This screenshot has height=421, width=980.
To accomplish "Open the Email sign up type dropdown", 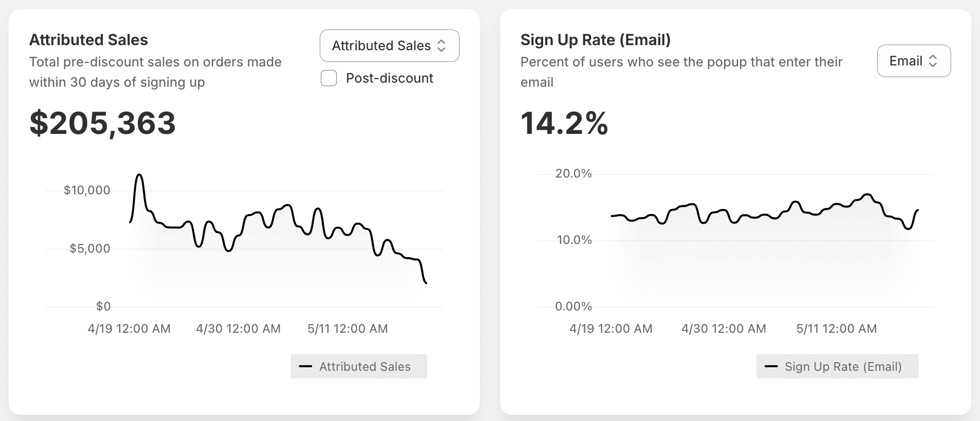I will point(914,61).
